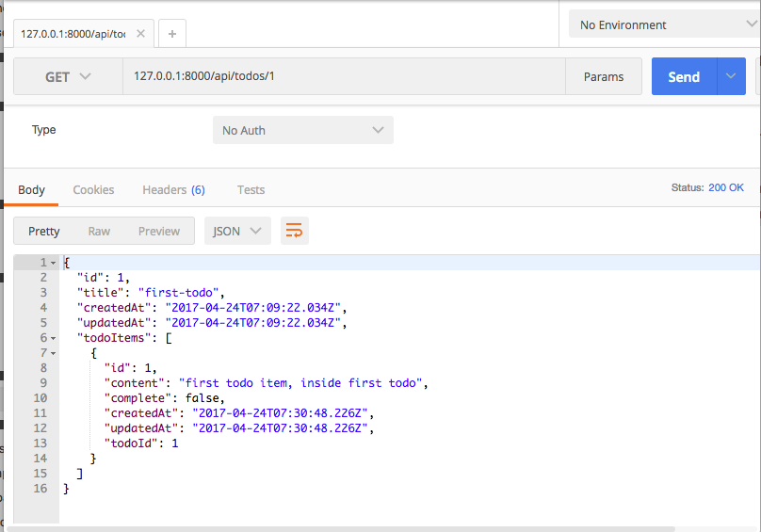Image resolution: width=761 pixels, height=532 pixels.
Task: Toggle the line wrap icon
Action: pos(295,231)
